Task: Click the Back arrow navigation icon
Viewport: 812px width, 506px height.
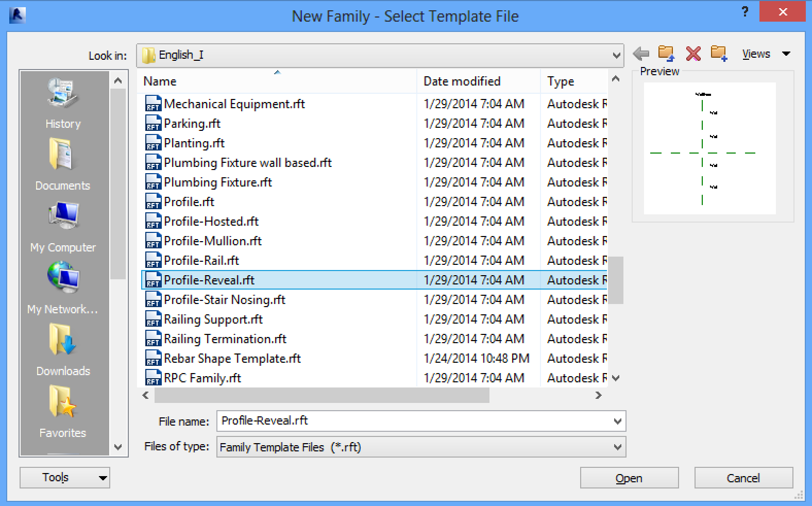Action: (641, 54)
